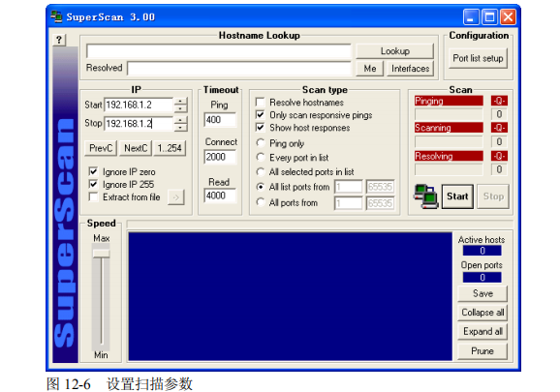Screen dimensions: 560x392
Task: Click the Lookup button
Action: [x=394, y=51]
